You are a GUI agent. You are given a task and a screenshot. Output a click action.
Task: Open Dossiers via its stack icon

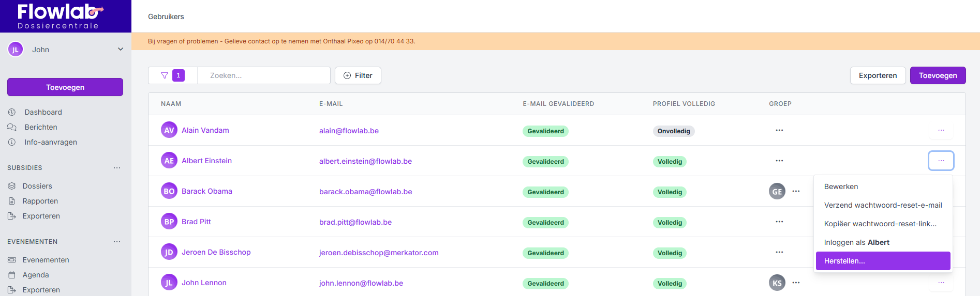(12, 186)
